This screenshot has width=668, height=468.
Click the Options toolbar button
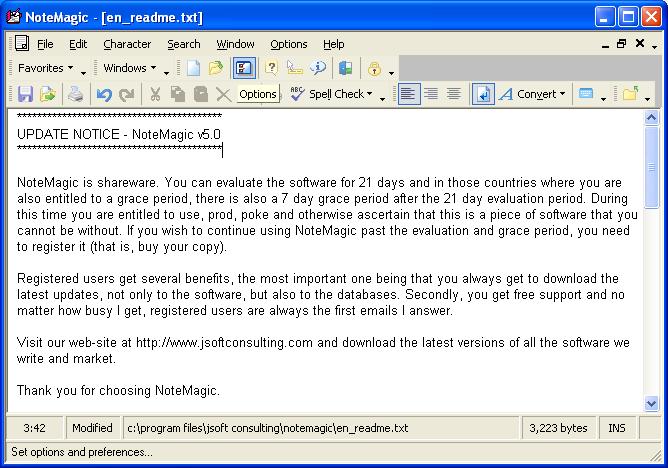[x=244, y=68]
